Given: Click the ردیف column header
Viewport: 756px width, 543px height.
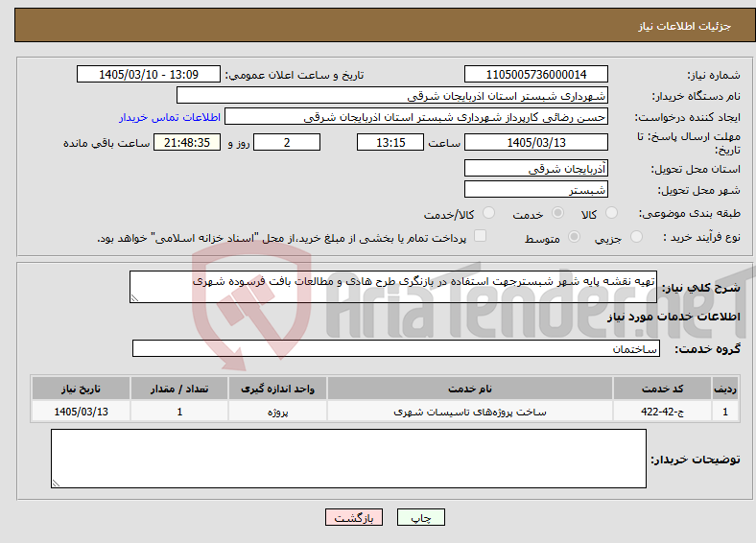Looking at the screenshot, I should [x=725, y=389].
